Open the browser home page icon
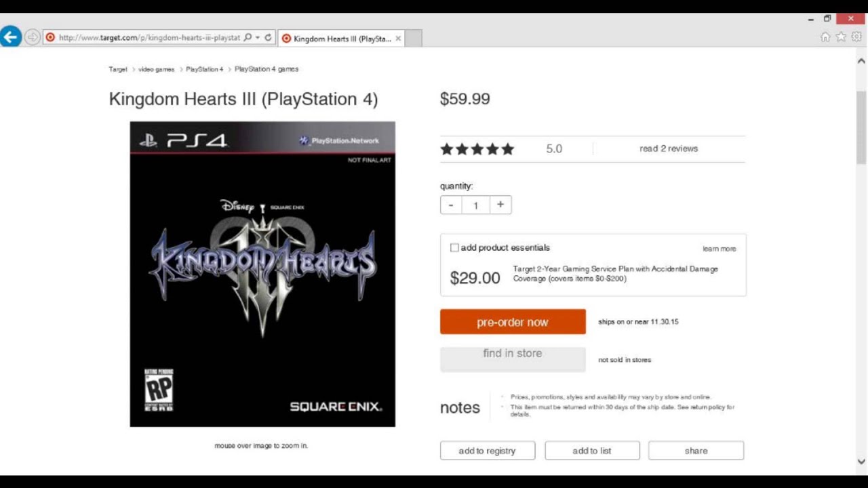Screen dimensions: 868x488 [x=825, y=37]
